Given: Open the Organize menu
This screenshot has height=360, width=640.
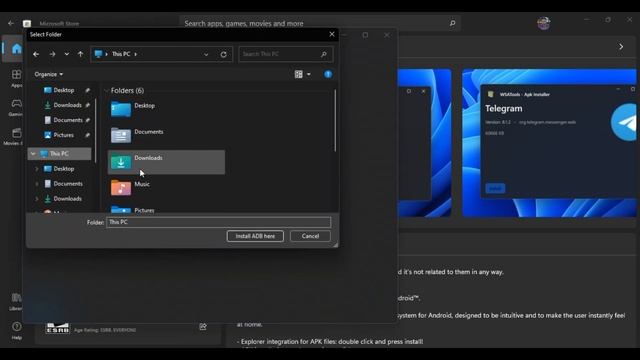Looking at the screenshot, I should coord(49,74).
